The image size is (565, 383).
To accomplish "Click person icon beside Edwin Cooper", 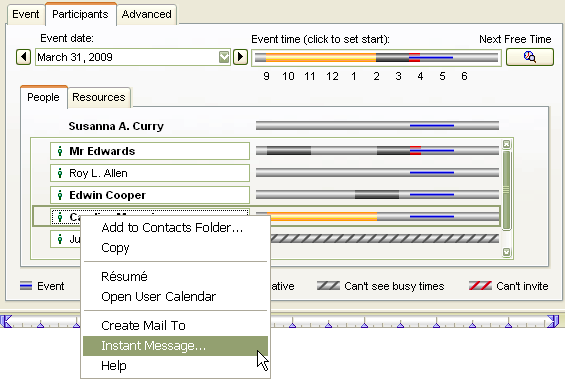I will [60, 195].
